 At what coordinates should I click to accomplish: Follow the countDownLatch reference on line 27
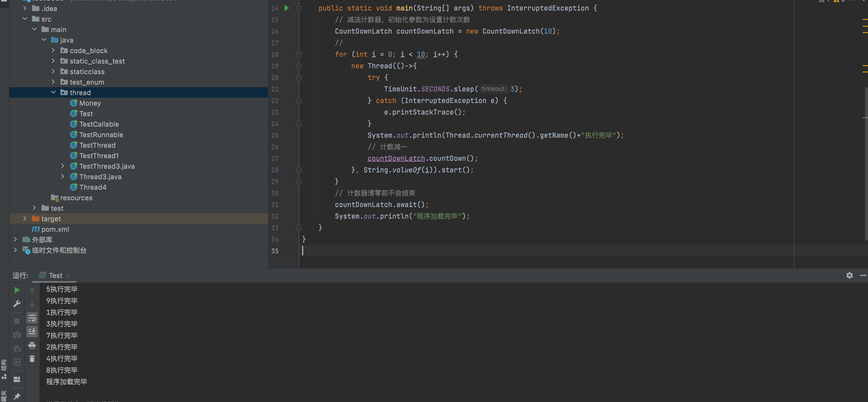tap(396, 158)
